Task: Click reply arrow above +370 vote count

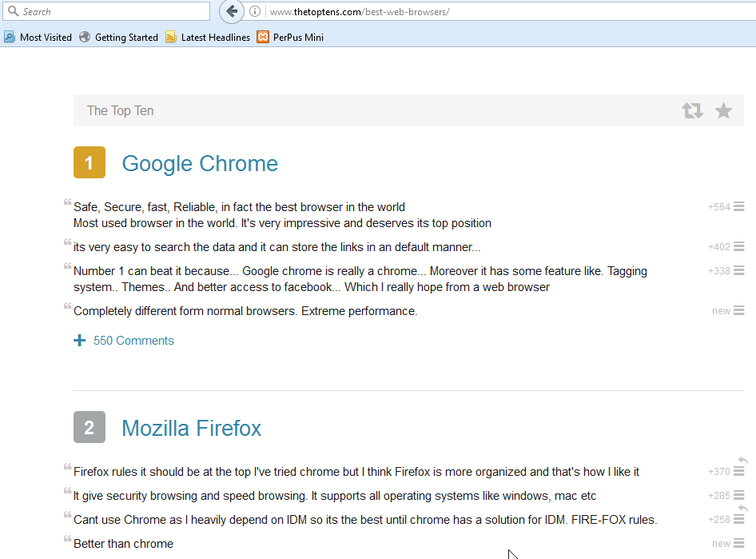Action: tap(743, 461)
